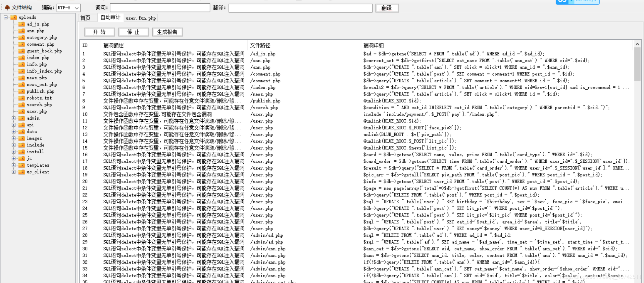Expand the data folder node
Screen dimensions: 644x283
[14, 132]
